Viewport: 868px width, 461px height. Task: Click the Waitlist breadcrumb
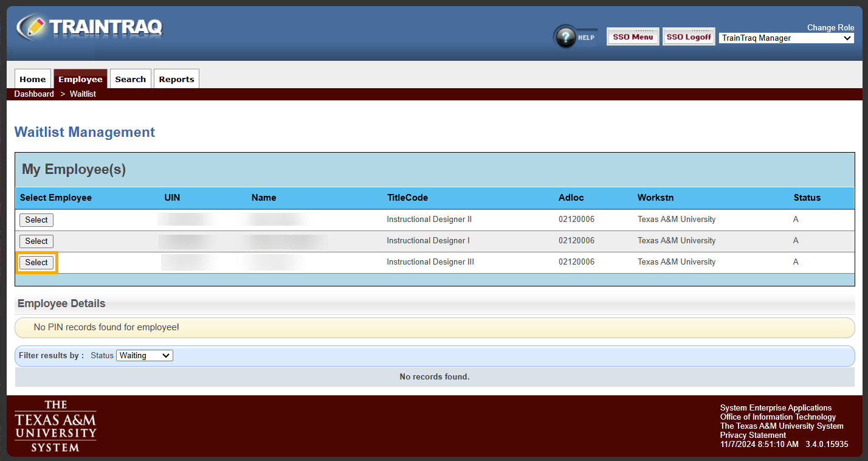click(x=83, y=94)
